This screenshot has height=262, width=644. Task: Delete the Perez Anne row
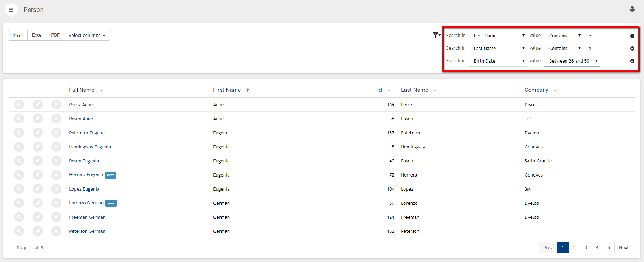[x=56, y=104]
